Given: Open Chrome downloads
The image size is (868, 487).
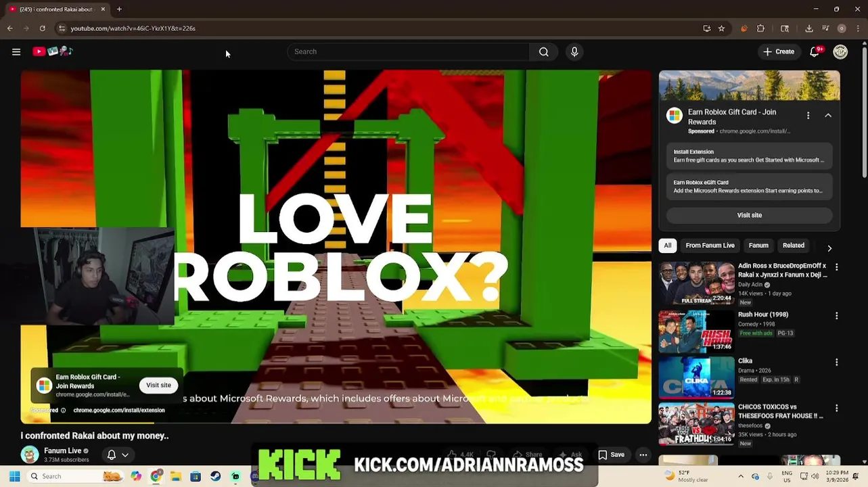Looking at the screenshot, I should point(809,28).
